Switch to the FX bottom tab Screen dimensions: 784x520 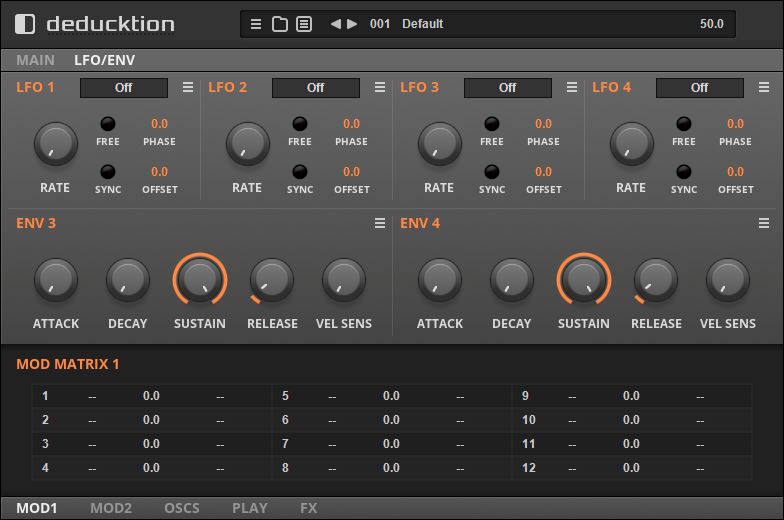coord(308,508)
